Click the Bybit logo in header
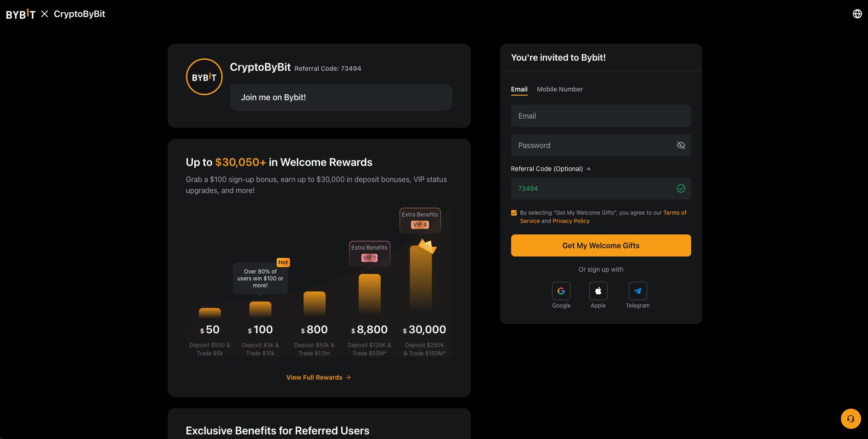This screenshot has height=439, width=868. click(21, 14)
